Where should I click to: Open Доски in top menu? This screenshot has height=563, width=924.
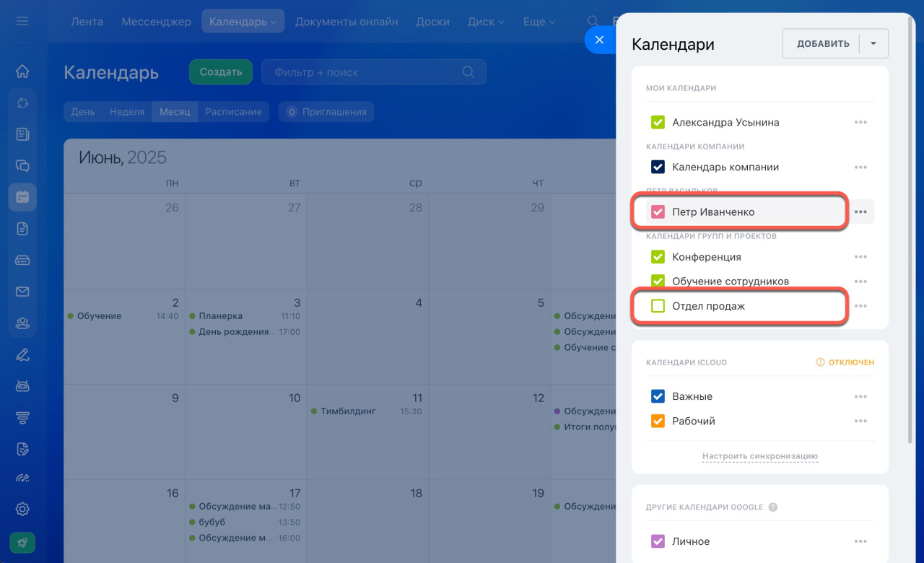tap(432, 22)
